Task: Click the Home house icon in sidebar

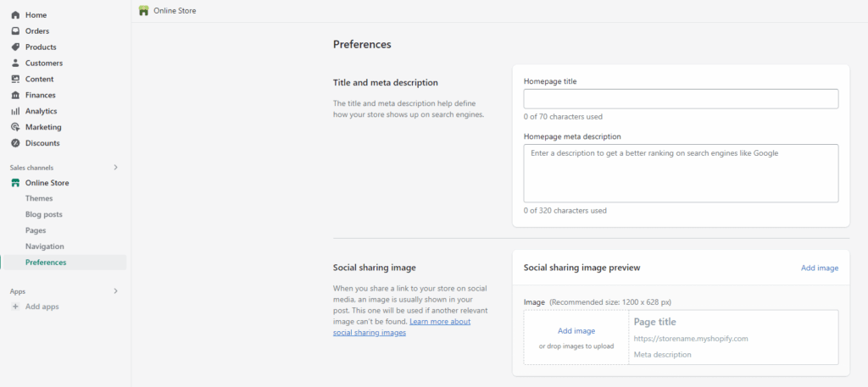Action: pyautogui.click(x=15, y=15)
